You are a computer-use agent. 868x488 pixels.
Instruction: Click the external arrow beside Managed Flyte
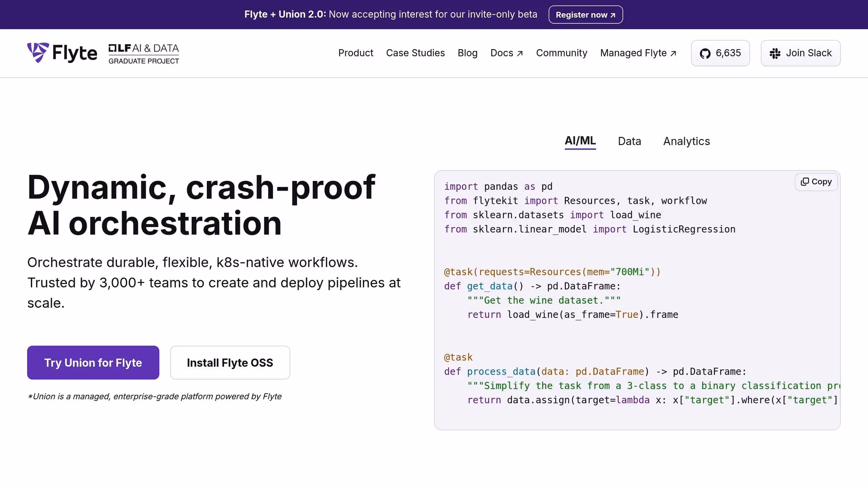click(673, 53)
